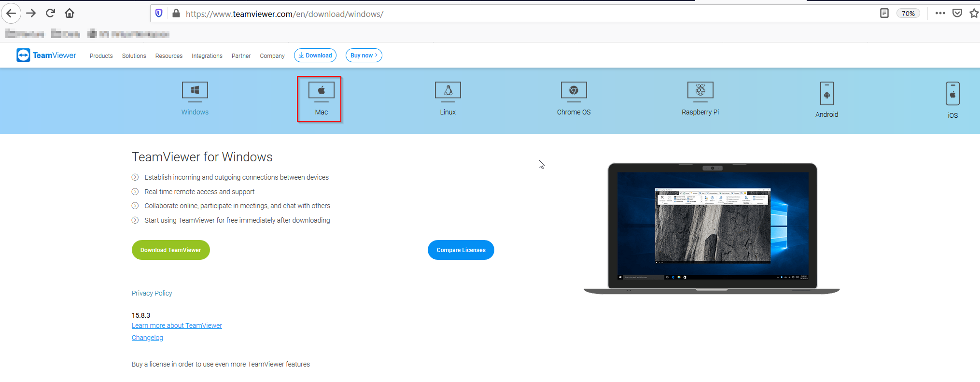
Task: Click 'Buy a license in order to use' text
Action: (x=221, y=364)
